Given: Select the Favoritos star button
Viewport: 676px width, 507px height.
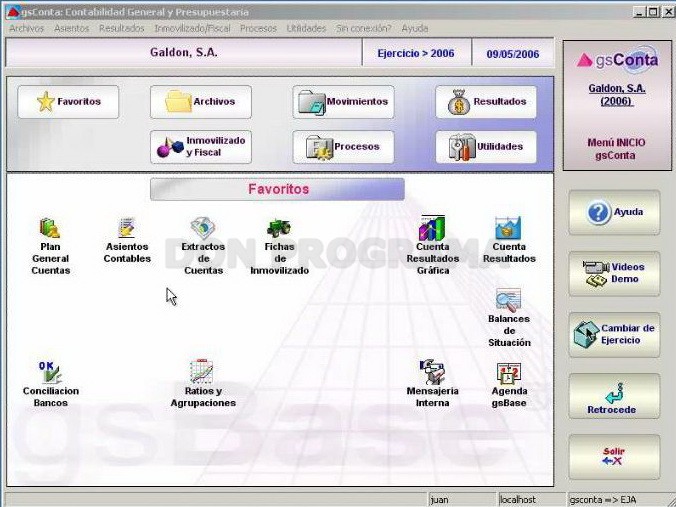Looking at the screenshot, I should click(68, 102).
